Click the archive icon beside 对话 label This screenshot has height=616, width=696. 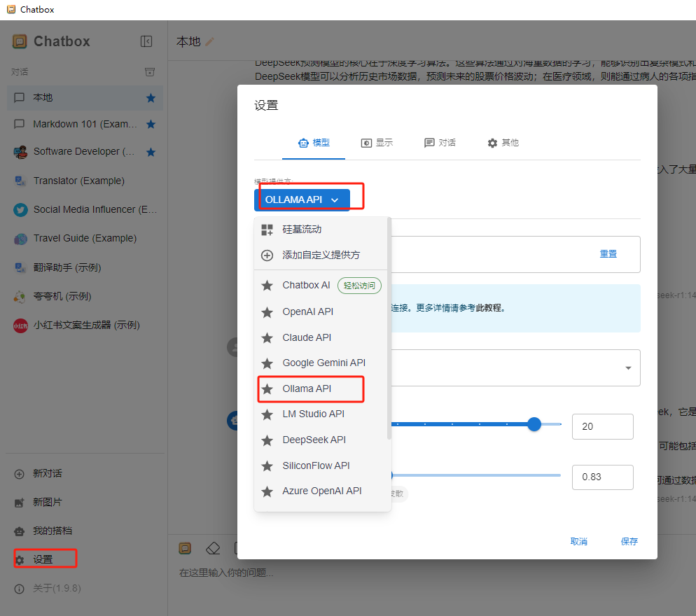(150, 72)
